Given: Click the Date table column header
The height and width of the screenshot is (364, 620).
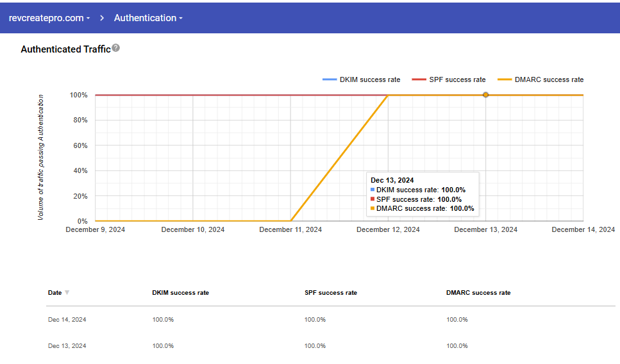Looking at the screenshot, I should pyautogui.click(x=54, y=293).
